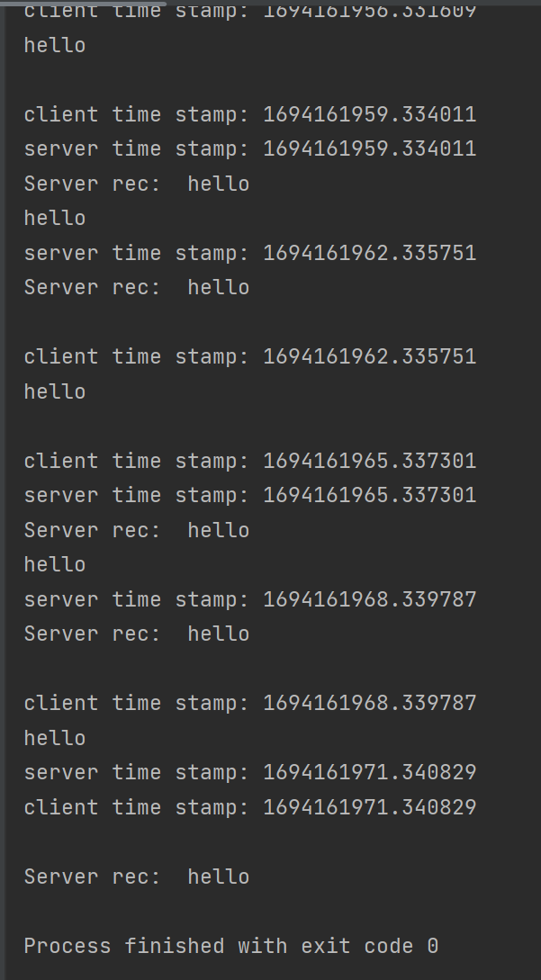541x980 pixels.
Task: Click the client time stamp 1694161971.340829 line
Action: click(249, 807)
